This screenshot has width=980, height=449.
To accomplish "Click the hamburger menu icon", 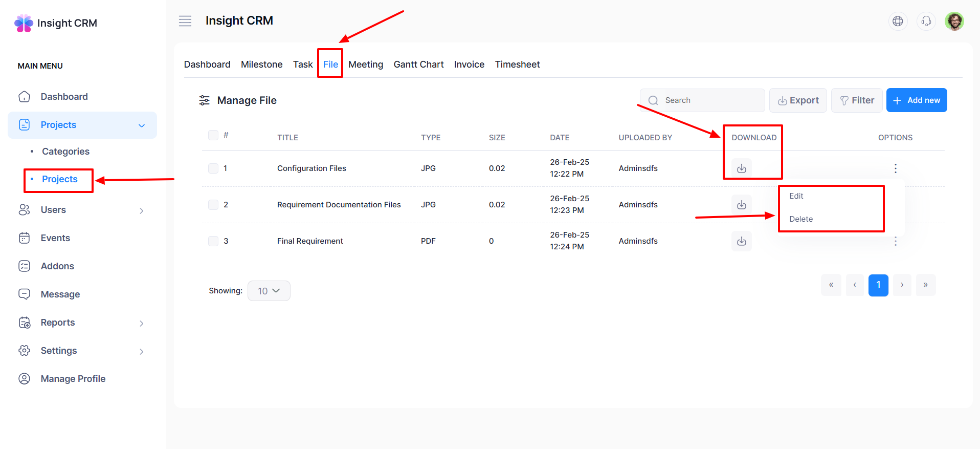I will pos(185,21).
